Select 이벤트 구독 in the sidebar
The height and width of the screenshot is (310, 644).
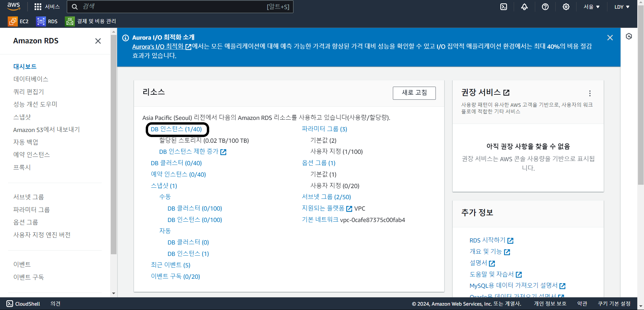coord(29,277)
